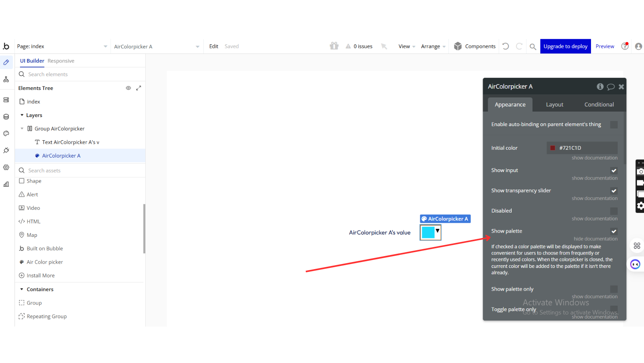Open the info icon in AirColorpicker A panel

tap(600, 86)
